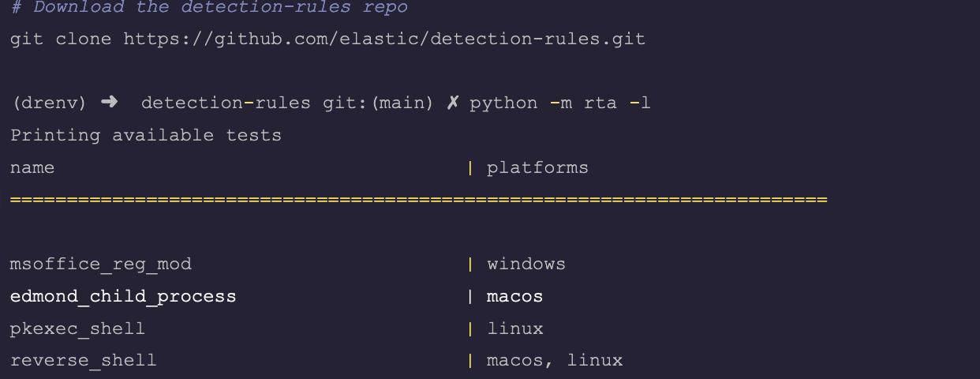Click the "python -m rta -l" command

[560, 103]
